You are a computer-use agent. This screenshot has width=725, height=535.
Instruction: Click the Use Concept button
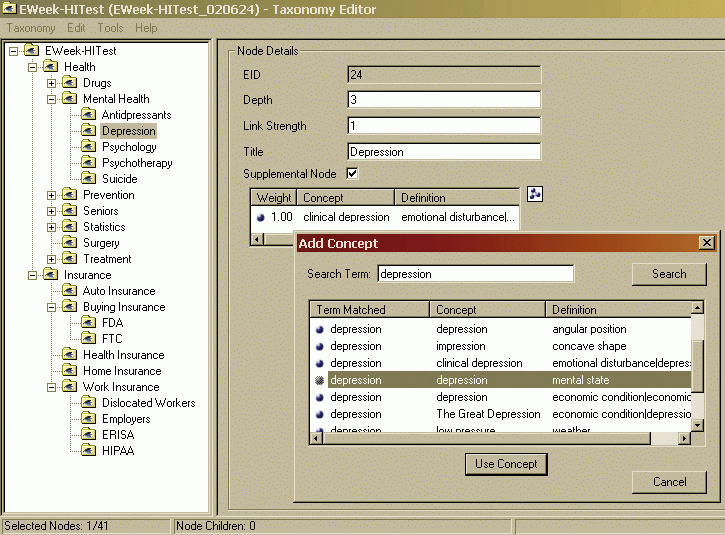(506, 464)
